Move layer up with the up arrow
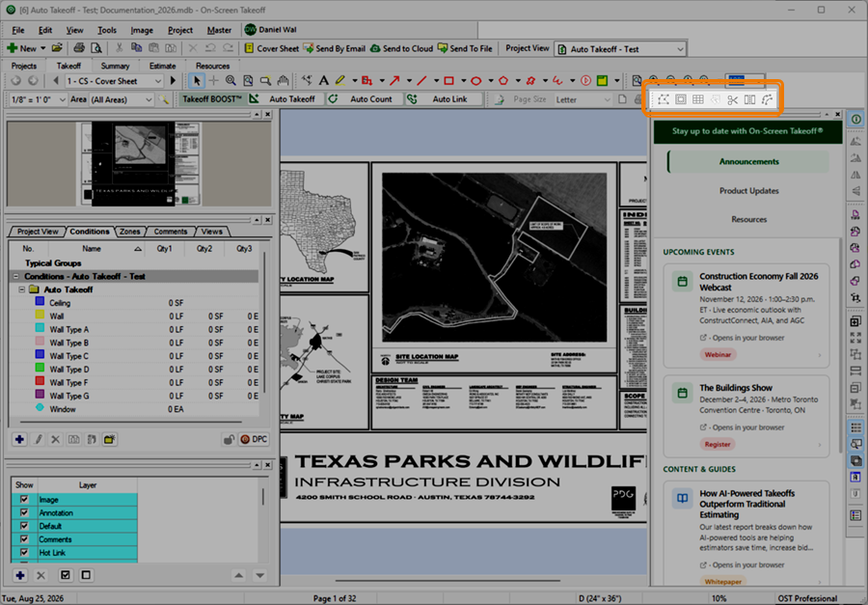 pyautogui.click(x=238, y=575)
